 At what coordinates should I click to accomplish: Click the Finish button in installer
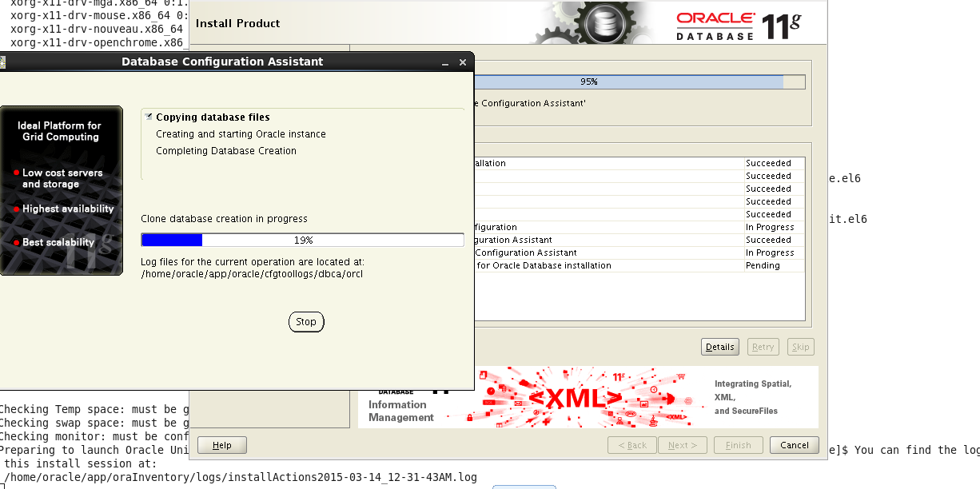(738, 445)
